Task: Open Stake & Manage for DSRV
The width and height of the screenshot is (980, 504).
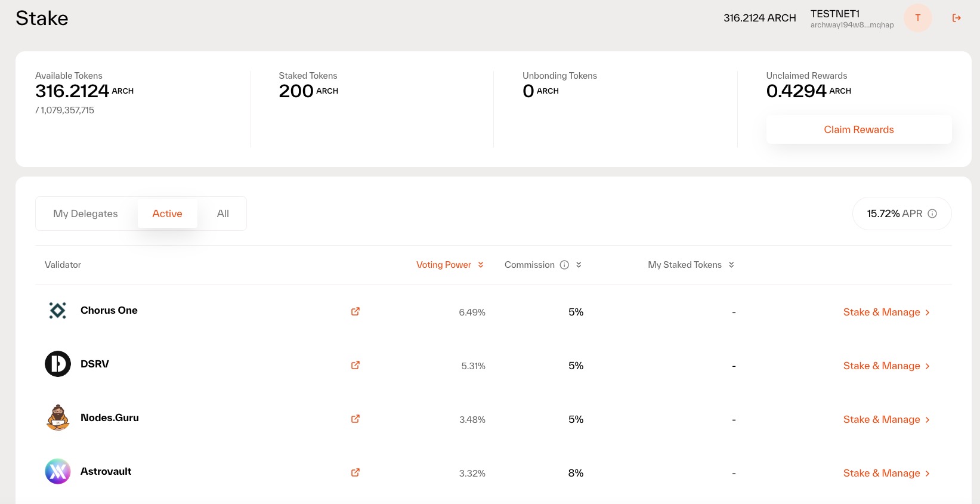Action: tap(886, 366)
